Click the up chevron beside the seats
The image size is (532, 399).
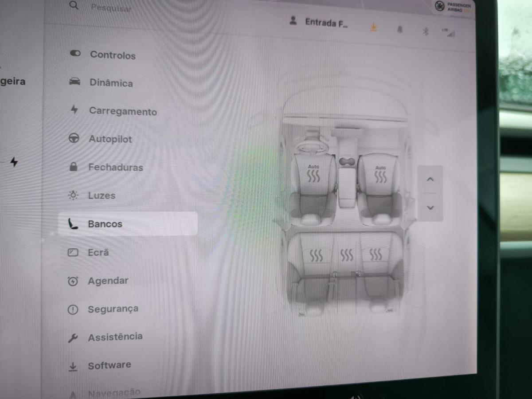click(x=430, y=180)
